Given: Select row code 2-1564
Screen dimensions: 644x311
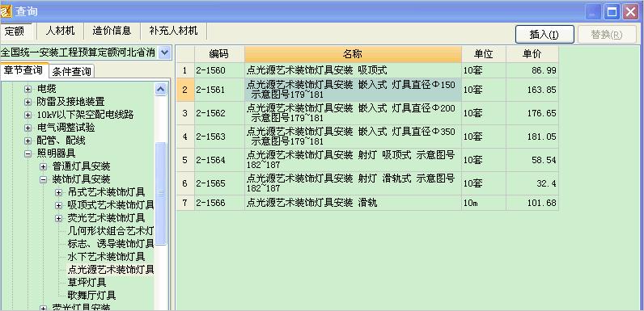Looking at the screenshot, I should 219,160.
